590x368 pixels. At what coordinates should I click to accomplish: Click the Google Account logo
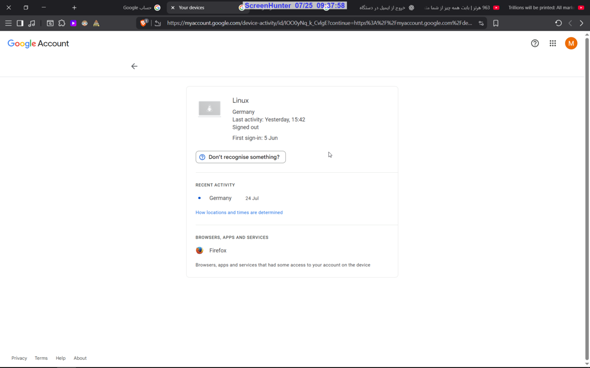tap(38, 44)
